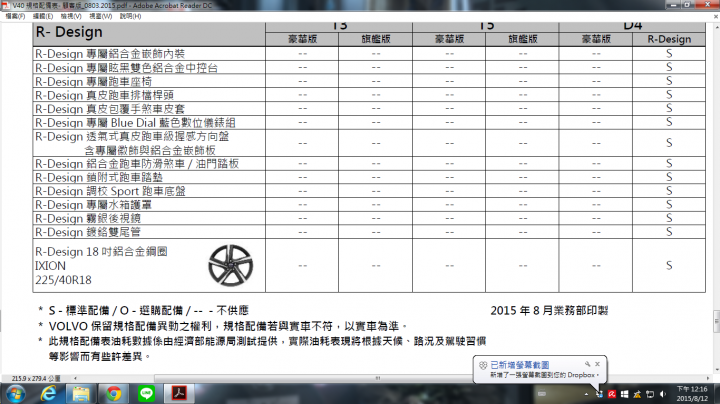Click Dropbox notification message text

(544, 375)
